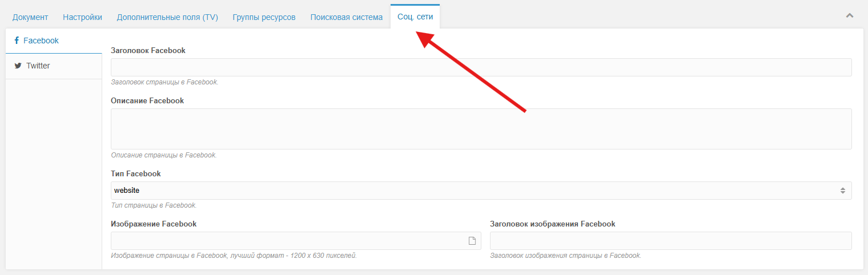Click into the Описание Facebook text area
Viewport: 868px width, 275px height.
(x=481, y=129)
